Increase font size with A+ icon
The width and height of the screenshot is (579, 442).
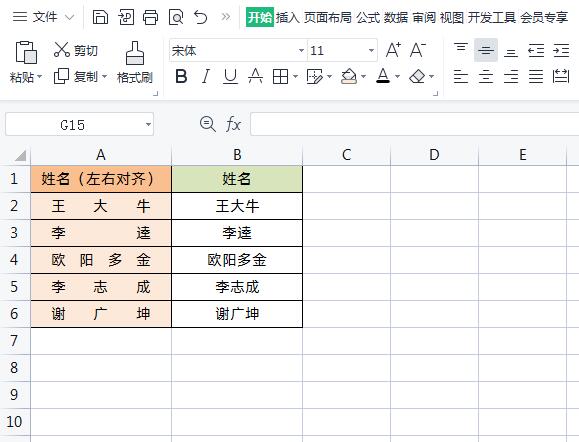[393, 50]
